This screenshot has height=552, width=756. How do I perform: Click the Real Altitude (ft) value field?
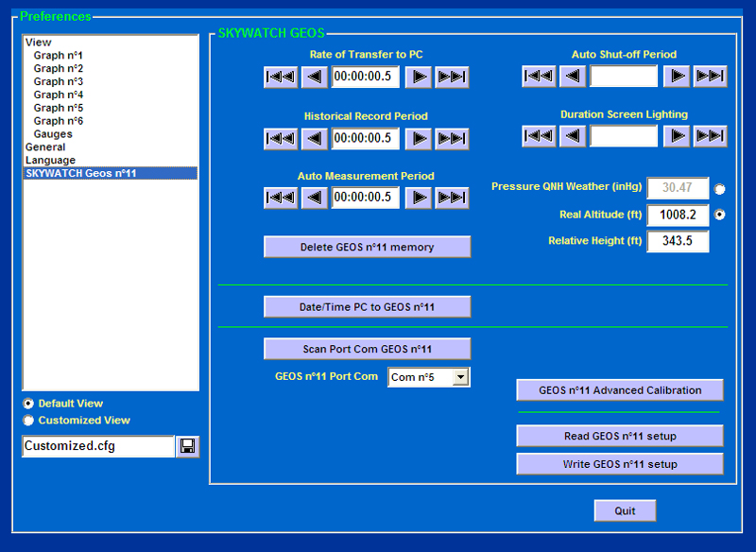[678, 215]
